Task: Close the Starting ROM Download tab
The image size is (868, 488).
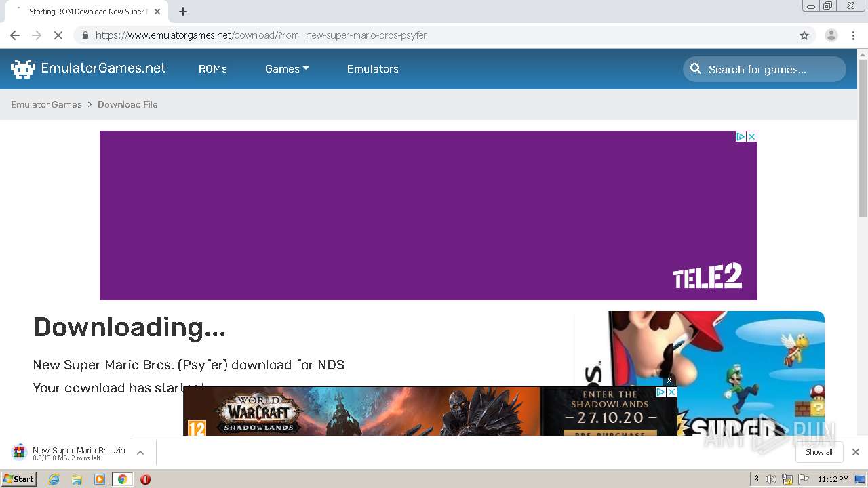Action: pyautogui.click(x=157, y=12)
